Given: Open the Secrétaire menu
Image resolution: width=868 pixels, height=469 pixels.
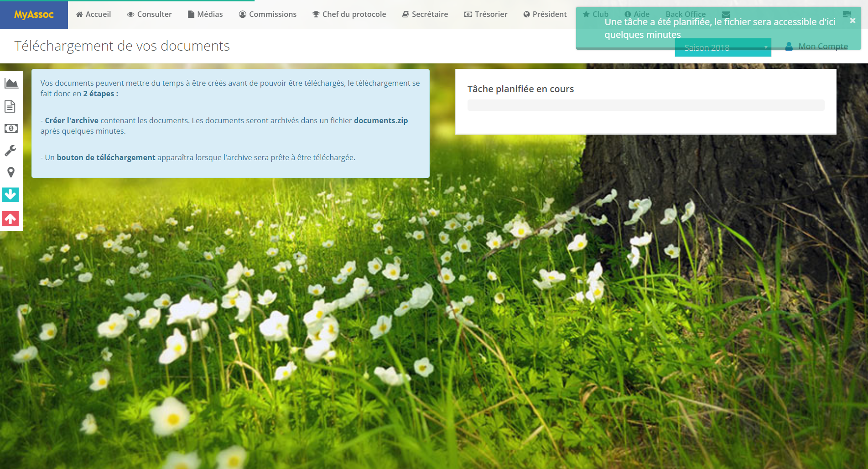Looking at the screenshot, I should tap(425, 14).
